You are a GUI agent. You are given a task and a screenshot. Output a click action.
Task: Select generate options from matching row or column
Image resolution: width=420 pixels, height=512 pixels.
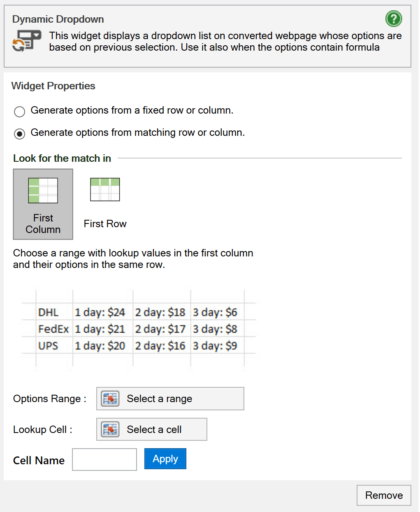[19, 134]
